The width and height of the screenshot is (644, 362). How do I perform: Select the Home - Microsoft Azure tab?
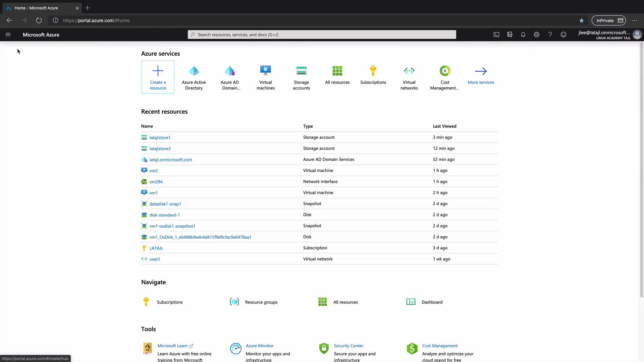pyautogui.click(x=36, y=8)
